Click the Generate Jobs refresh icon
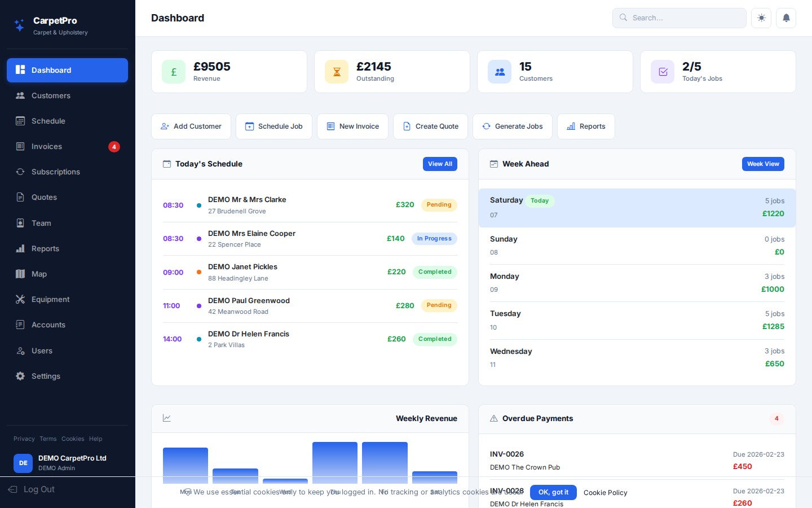The image size is (812, 508). (486, 126)
